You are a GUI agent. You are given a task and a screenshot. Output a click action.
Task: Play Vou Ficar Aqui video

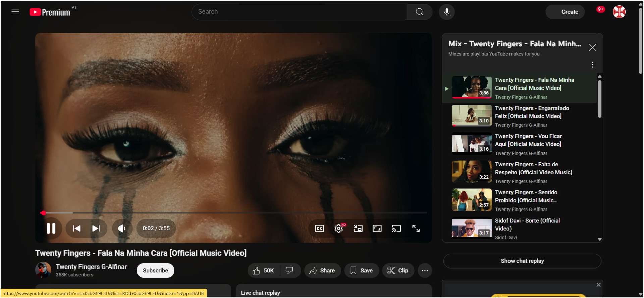pos(519,144)
